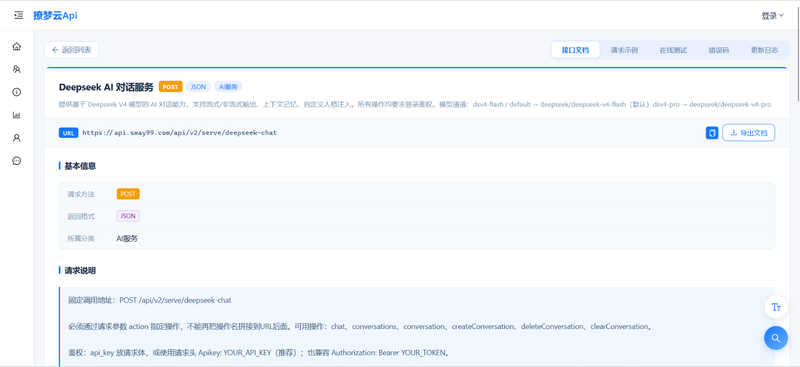Click the blue URL label badge
Image resolution: width=800 pixels, height=367 pixels.
68,133
